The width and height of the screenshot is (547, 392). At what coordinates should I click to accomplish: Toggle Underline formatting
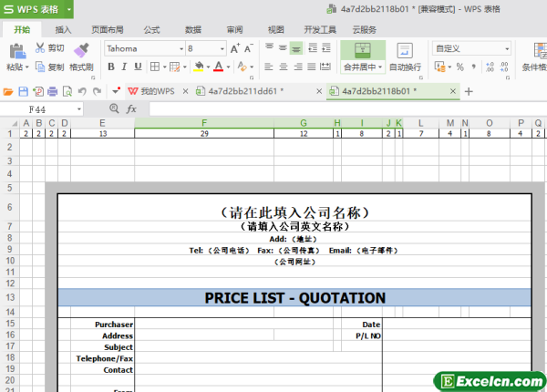[x=139, y=67]
